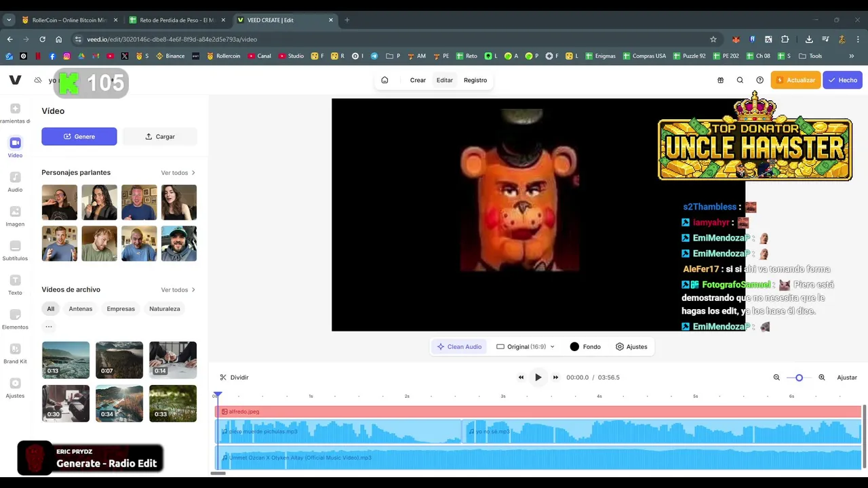
Task: Expand Ver todos for Vídeos de archivo
Action: click(178, 289)
